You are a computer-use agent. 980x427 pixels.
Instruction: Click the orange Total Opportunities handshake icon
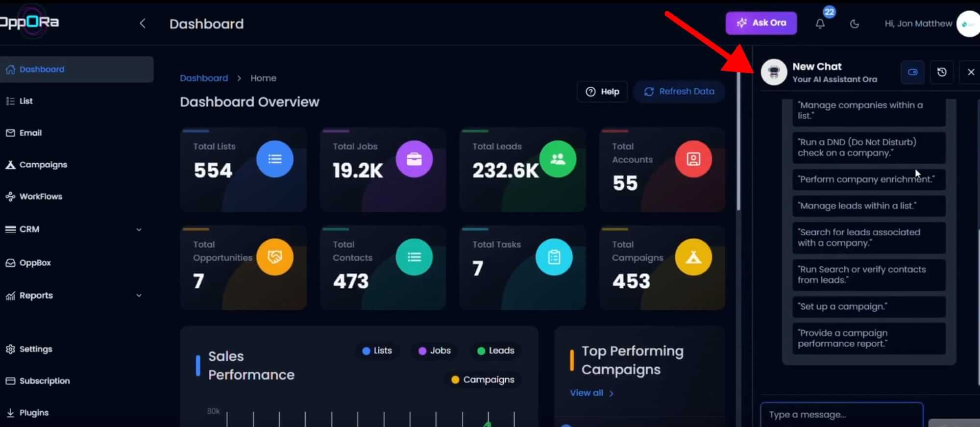point(275,257)
